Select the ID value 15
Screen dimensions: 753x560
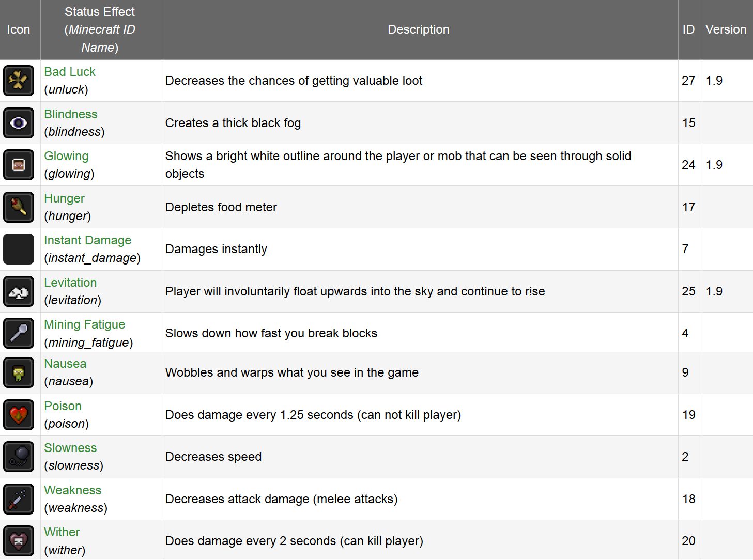pos(688,123)
